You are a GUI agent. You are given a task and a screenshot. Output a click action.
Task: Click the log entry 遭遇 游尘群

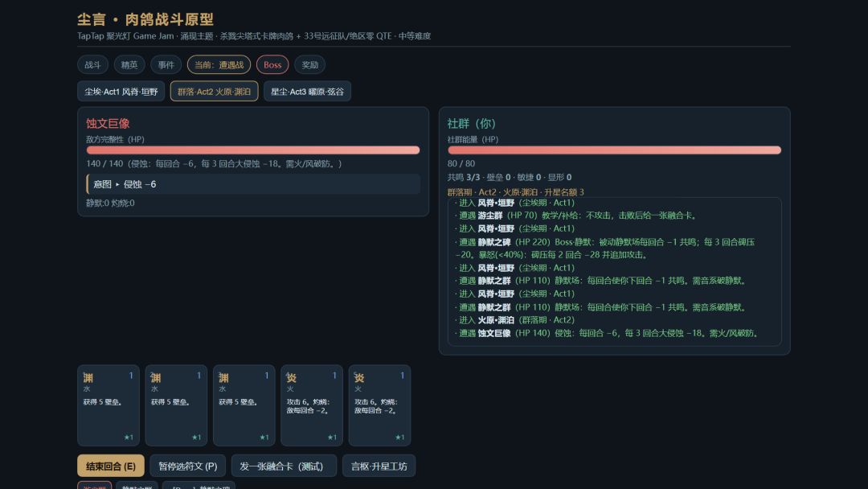point(575,216)
